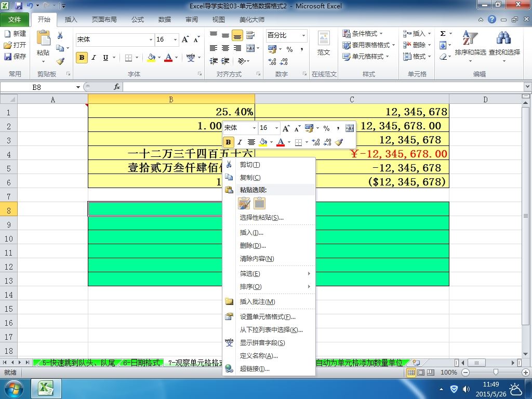532x399 pixels.
Task: Click Percent Style button in ribbon number group
Action: [289, 49]
